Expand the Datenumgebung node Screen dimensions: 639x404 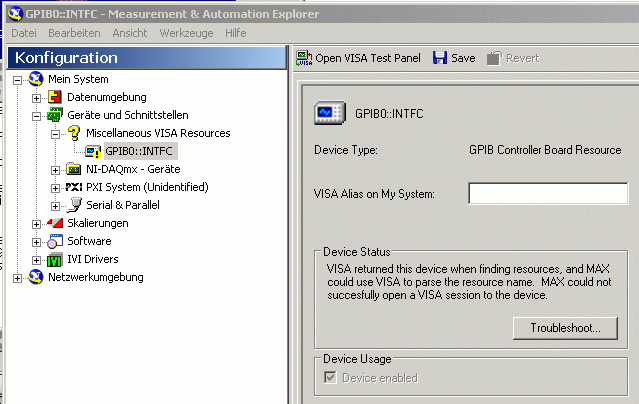[36, 98]
